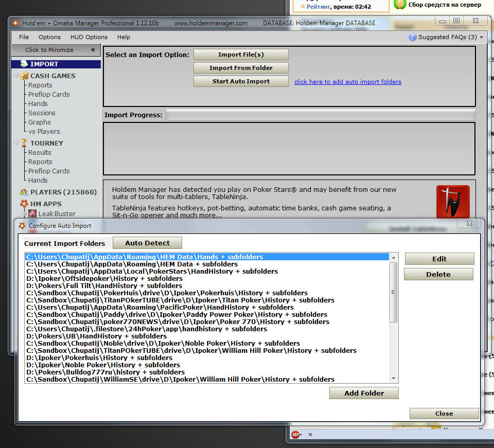The image size is (494, 448).
Task: Click the Сбор средств на сервер icon
Action: tap(400, 5)
